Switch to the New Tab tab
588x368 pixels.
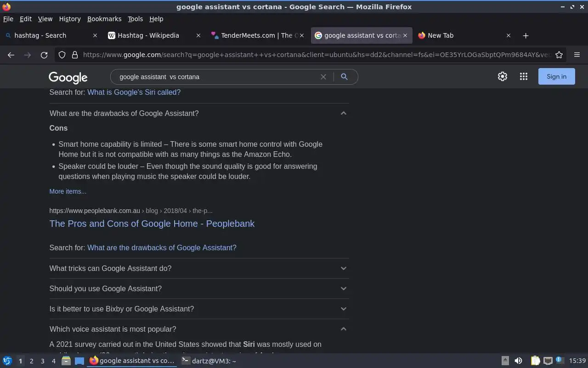click(464, 35)
